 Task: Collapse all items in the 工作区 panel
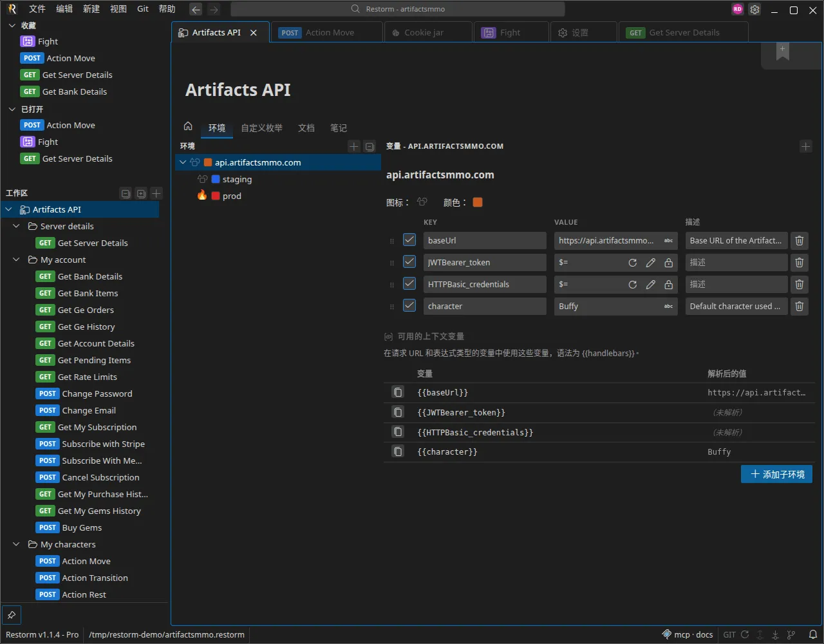tap(126, 193)
